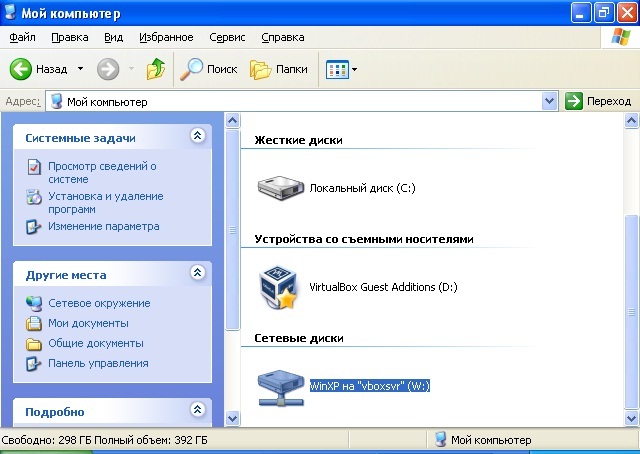The height and width of the screenshot is (454, 640).
Task: Open the Панель управления link
Action: pyautogui.click(x=98, y=363)
